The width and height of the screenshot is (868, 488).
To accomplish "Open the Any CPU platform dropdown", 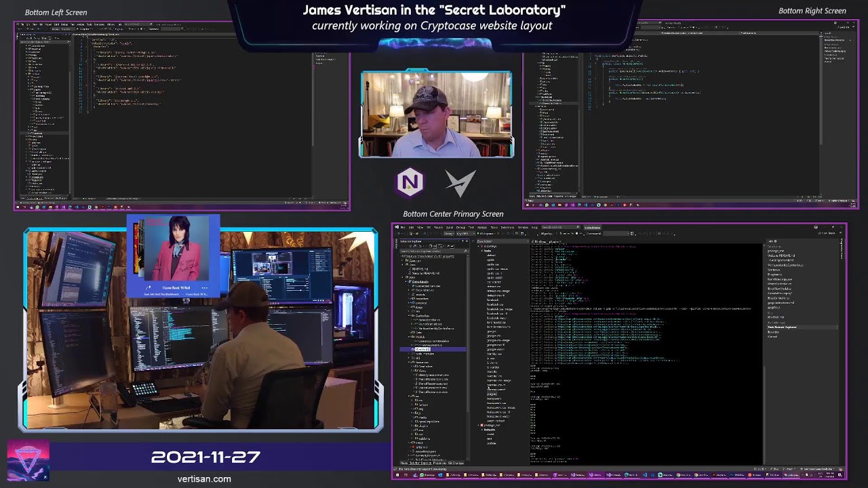I will point(465,234).
